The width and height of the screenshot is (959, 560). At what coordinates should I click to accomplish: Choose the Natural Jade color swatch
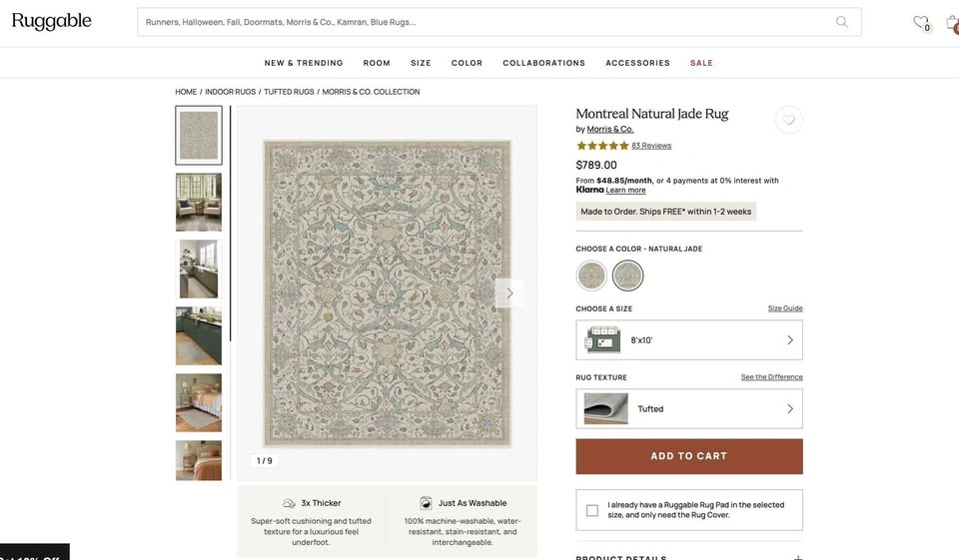coord(628,276)
